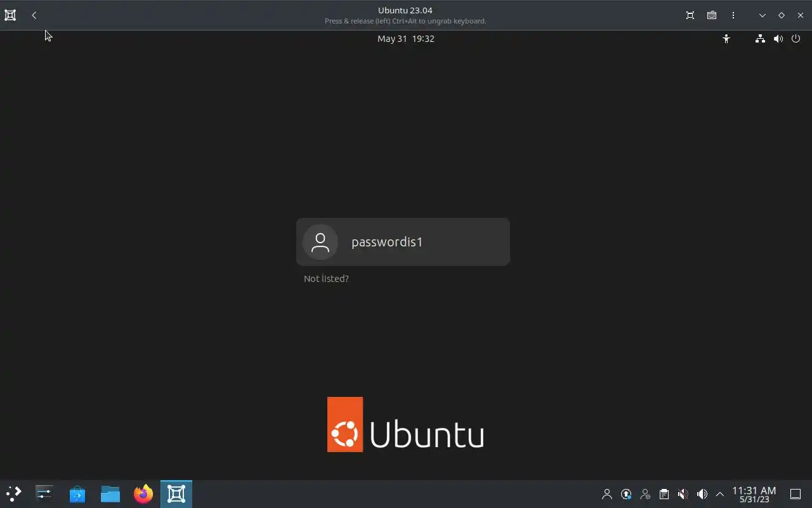Open the Dolphin file manager
Viewport: 812px width, 508px height.
click(x=110, y=493)
